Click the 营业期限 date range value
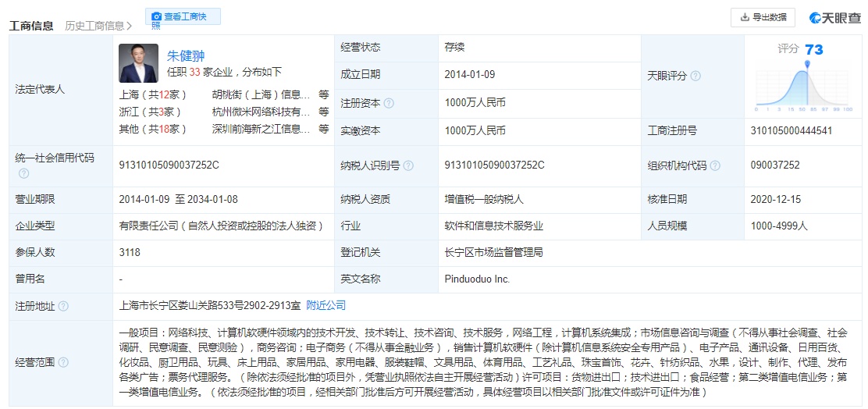Viewport: 868px width, 409px height. click(178, 199)
